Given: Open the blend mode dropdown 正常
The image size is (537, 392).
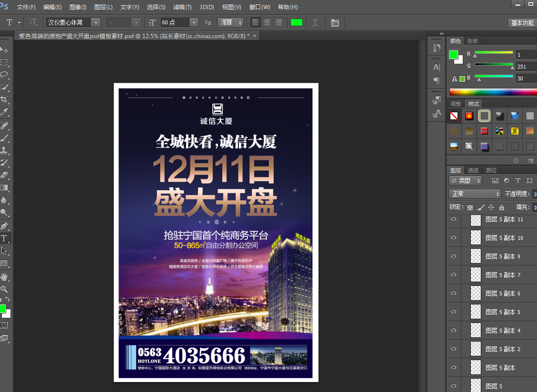Looking at the screenshot, I should (x=475, y=194).
